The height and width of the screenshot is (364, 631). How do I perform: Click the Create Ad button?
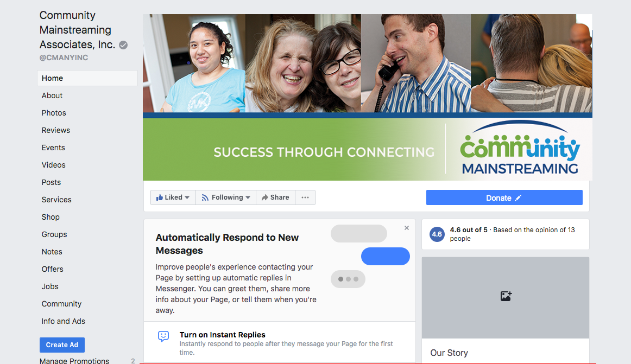tap(62, 344)
